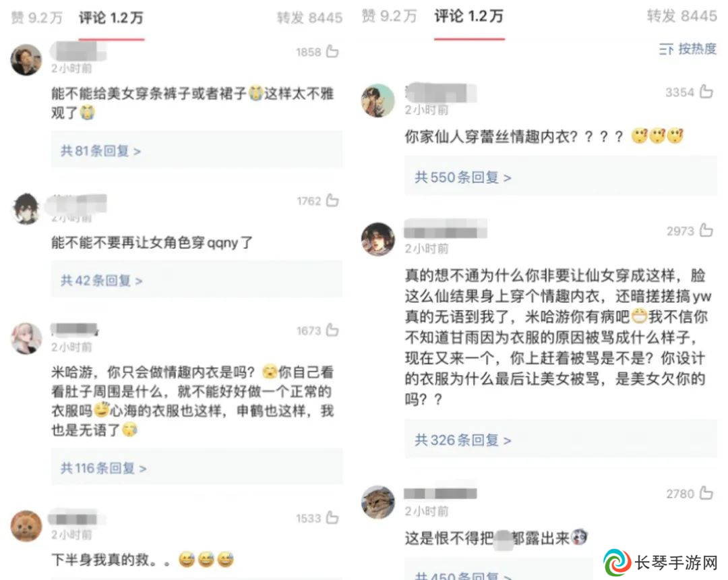Like the comment with 1533 likes
The height and width of the screenshot is (580, 728).
[x=332, y=517]
